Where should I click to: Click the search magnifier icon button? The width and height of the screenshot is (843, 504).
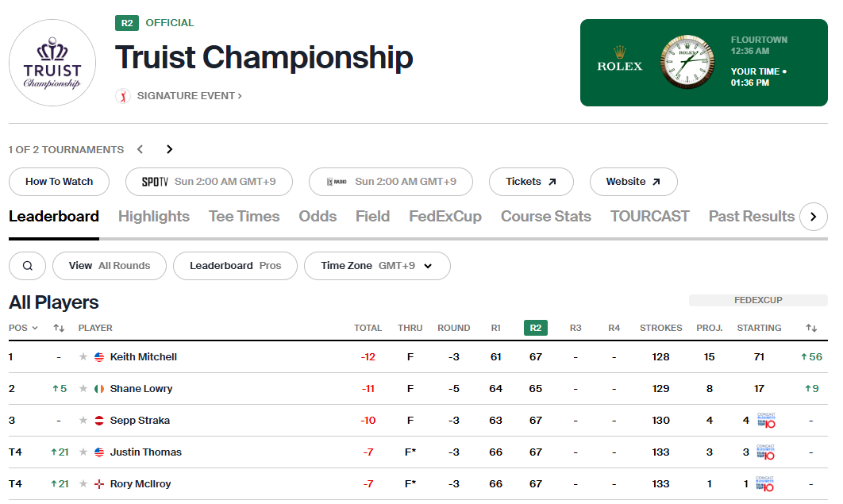pos(28,266)
